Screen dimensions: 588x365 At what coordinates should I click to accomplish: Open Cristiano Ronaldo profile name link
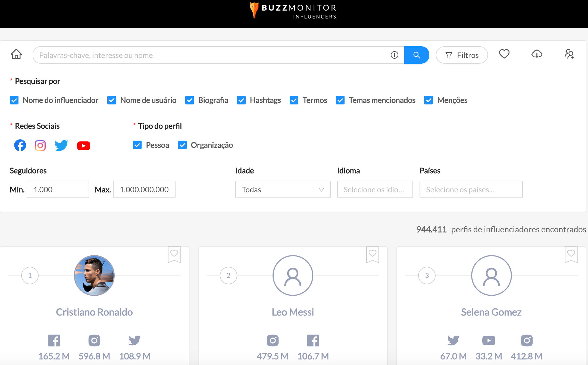point(94,312)
